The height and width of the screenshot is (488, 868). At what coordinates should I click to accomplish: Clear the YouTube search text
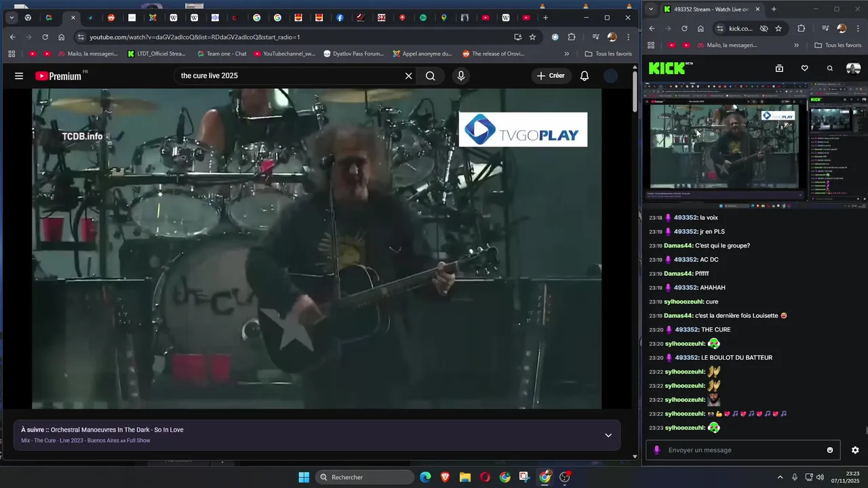point(408,76)
